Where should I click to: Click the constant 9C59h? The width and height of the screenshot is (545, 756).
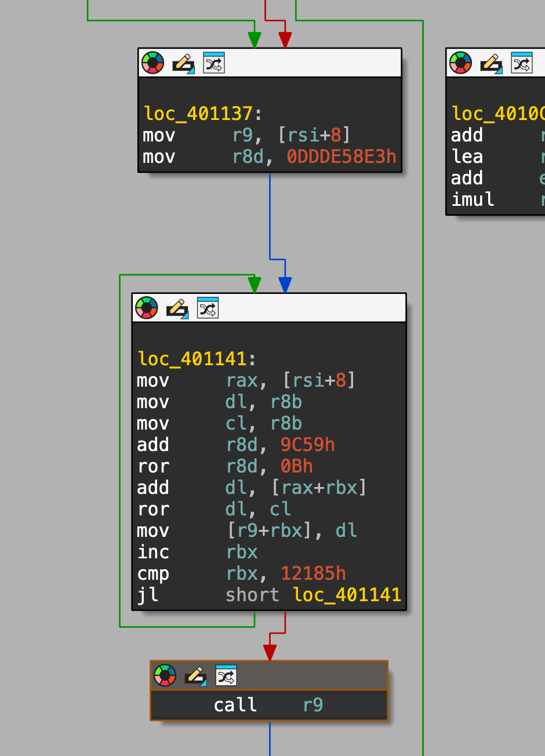coord(308,445)
